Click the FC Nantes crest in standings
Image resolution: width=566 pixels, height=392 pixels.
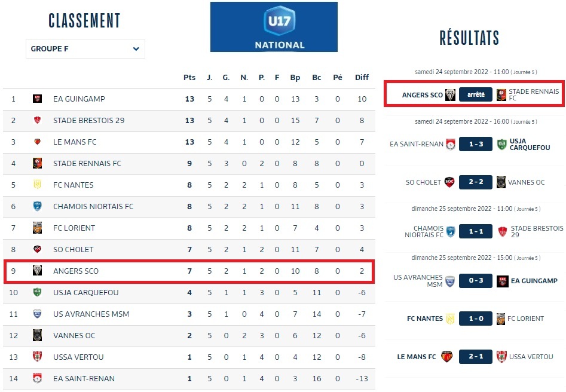pyautogui.click(x=37, y=185)
